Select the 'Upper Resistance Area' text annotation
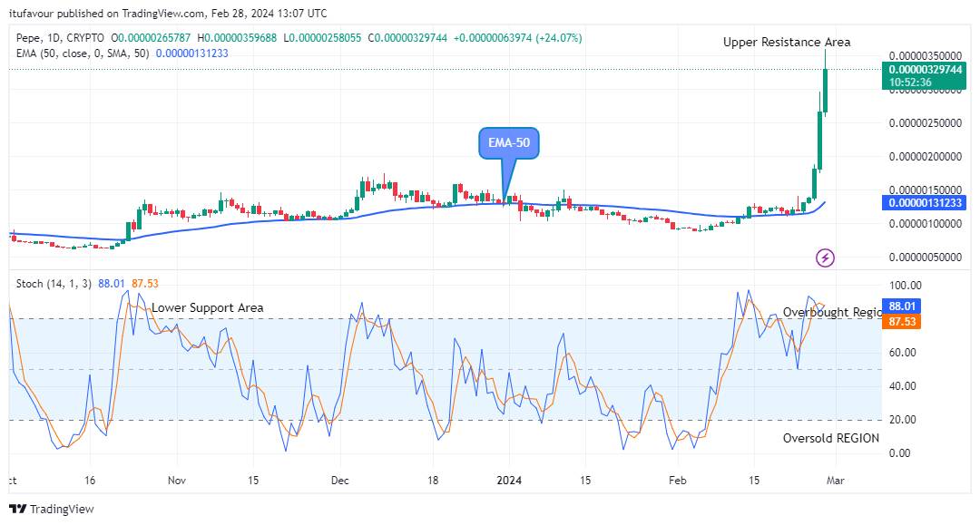The height and width of the screenshot is (525, 980). [x=786, y=42]
